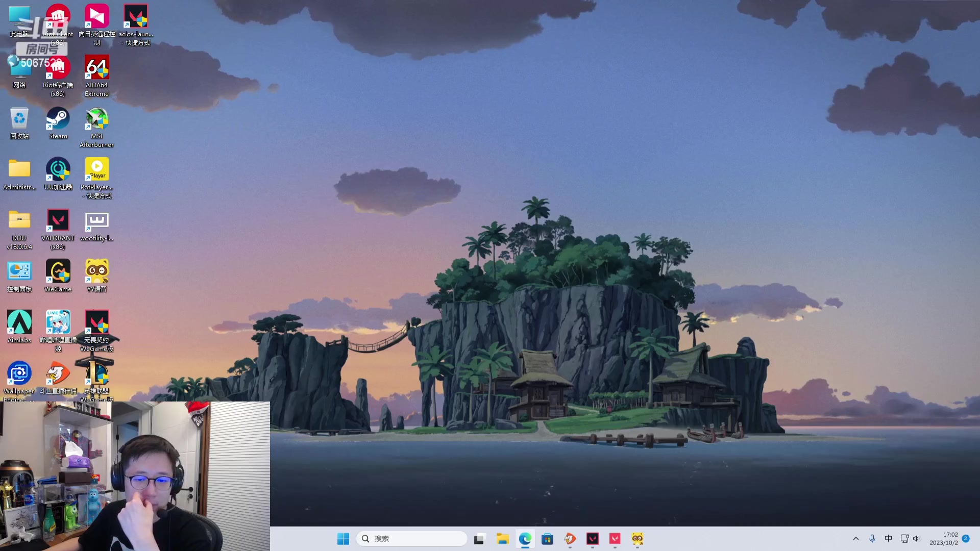Image resolution: width=980 pixels, height=551 pixels.
Task: Open the Douyu bird app on taskbar
Action: pyautogui.click(x=570, y=539)
